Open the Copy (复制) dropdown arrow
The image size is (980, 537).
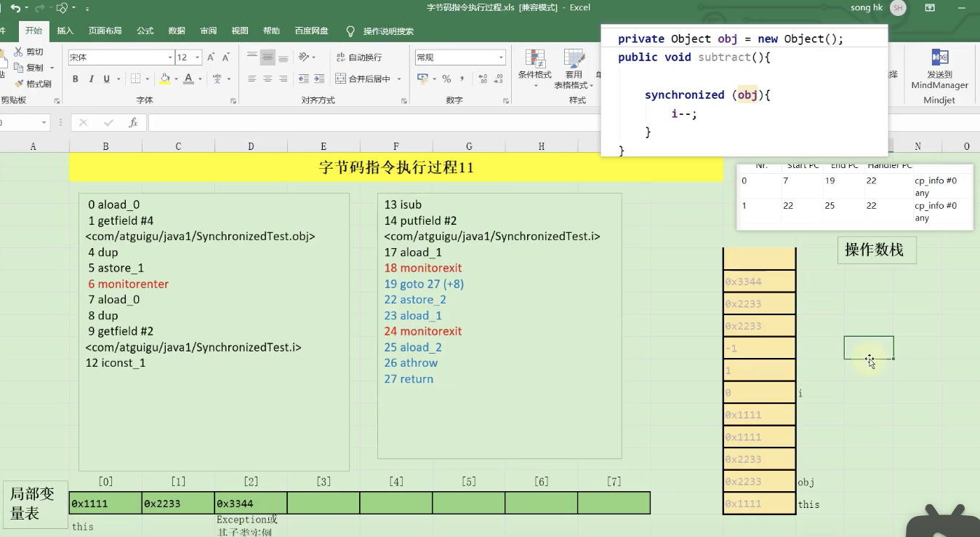(52, 68)
